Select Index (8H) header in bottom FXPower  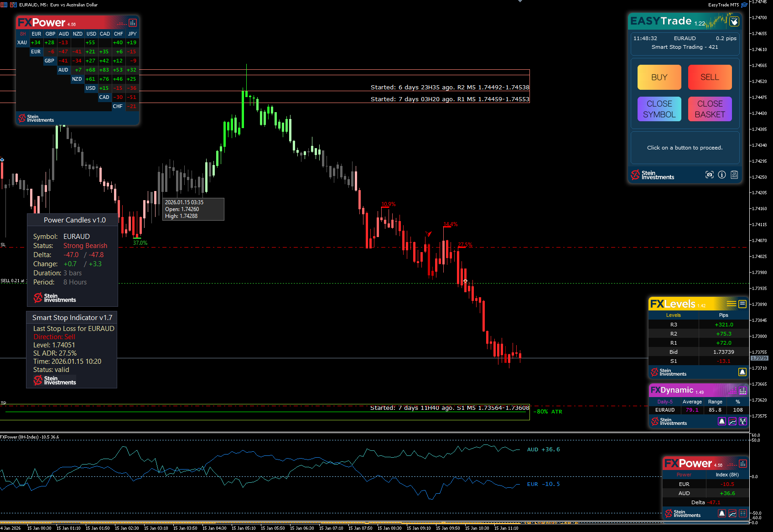click(x=727, y=475)
